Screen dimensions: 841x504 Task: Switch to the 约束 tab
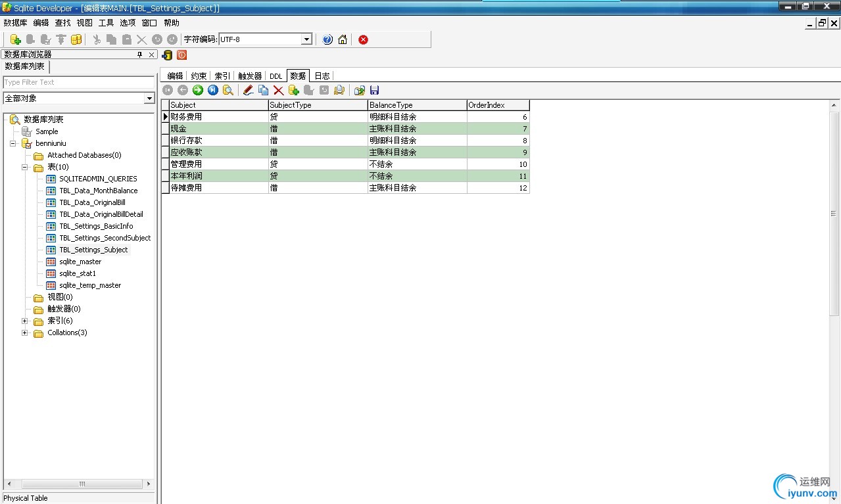(x=199, y=76)
